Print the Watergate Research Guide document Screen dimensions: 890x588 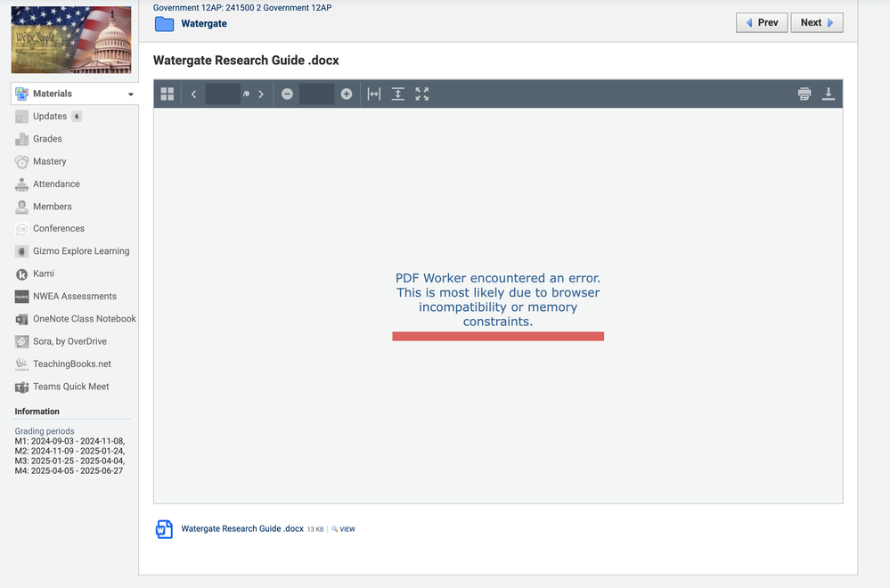pyautogui.click(x=804, y=94)
